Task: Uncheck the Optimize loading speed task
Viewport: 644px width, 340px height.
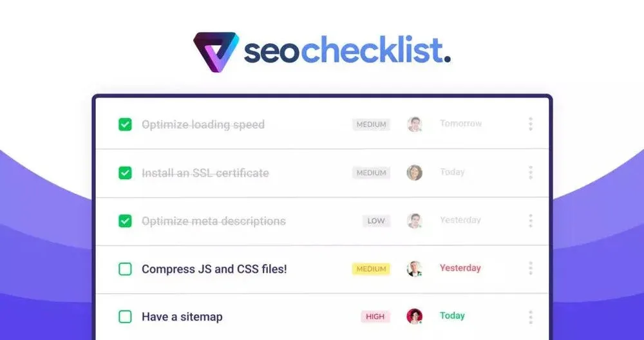Action: (125, 124)
